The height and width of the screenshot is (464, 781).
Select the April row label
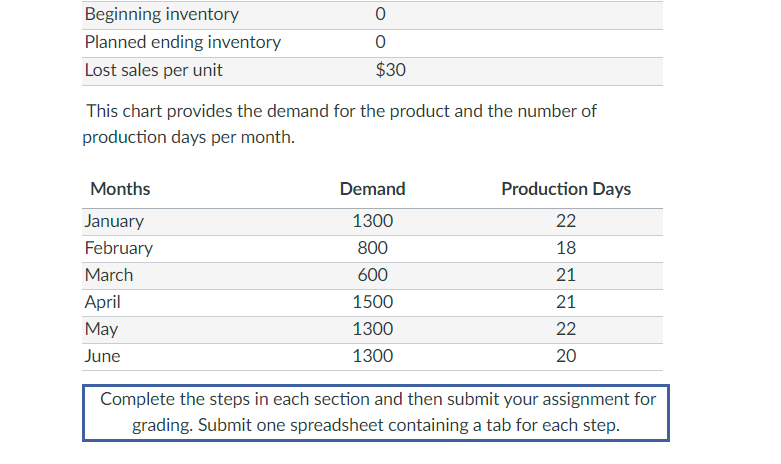pyautogui.click(x=104, y=302)
